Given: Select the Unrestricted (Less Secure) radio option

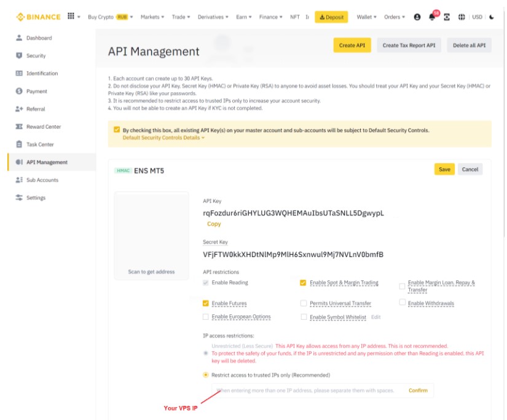Looking at the screenshot, I should 206,353.
